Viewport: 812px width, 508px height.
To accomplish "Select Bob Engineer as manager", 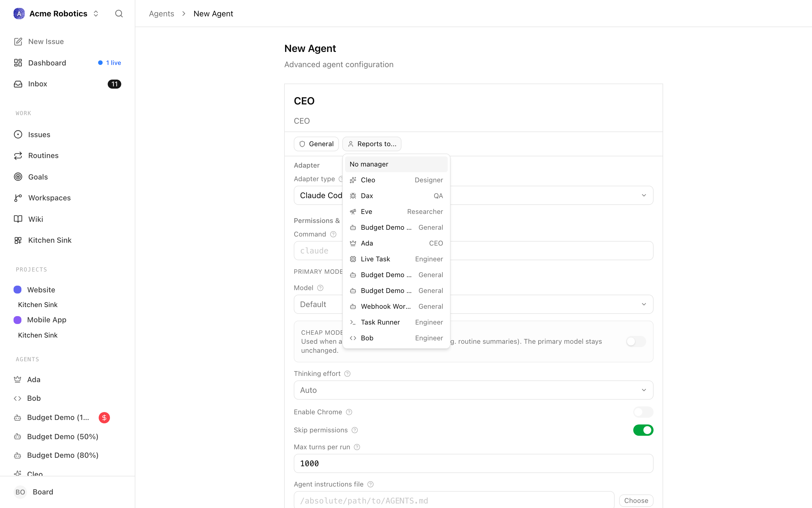I will coord(396,338).
